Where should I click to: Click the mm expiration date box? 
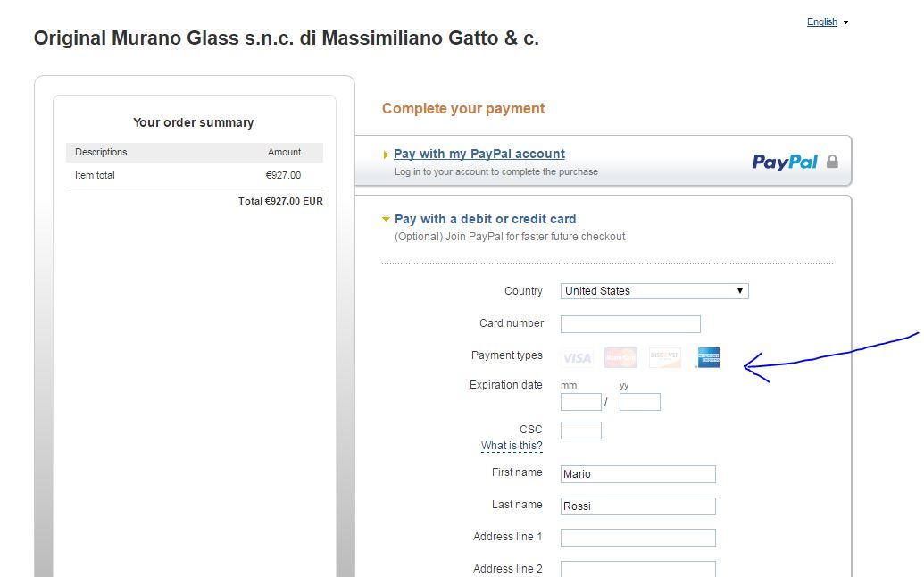[580, 402]
